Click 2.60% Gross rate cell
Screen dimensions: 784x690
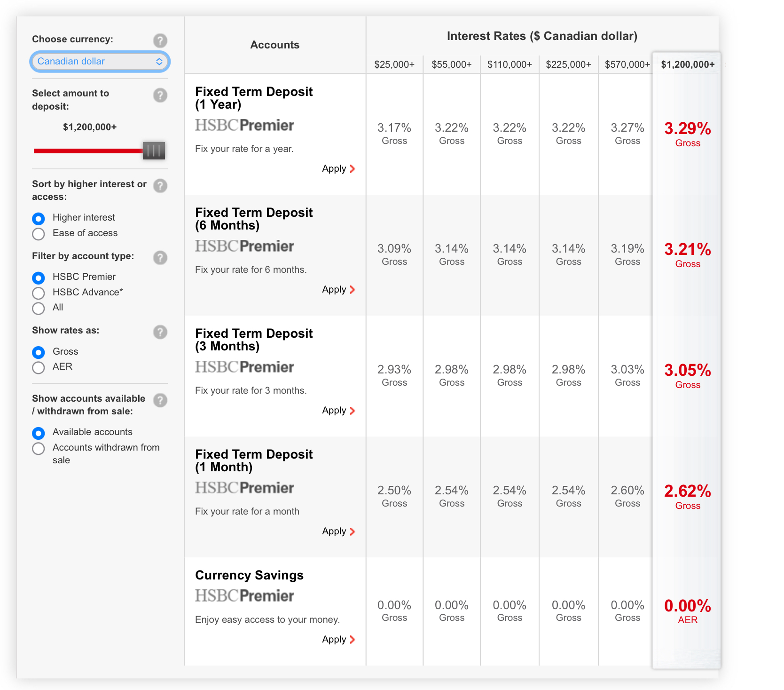pyautogui.click(x=627, y=496)
